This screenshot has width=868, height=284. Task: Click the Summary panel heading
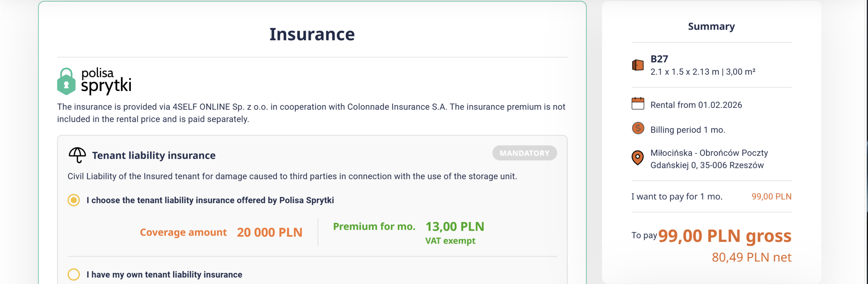point(711,26)
